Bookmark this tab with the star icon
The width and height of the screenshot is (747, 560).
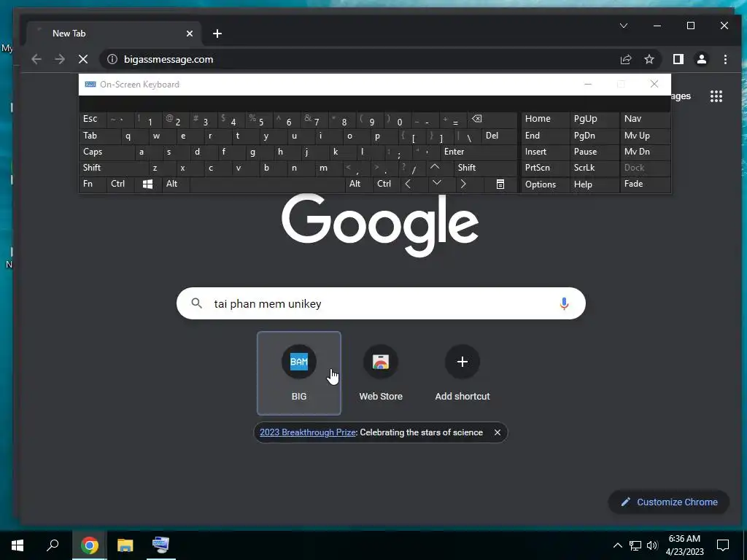point(649,59)
